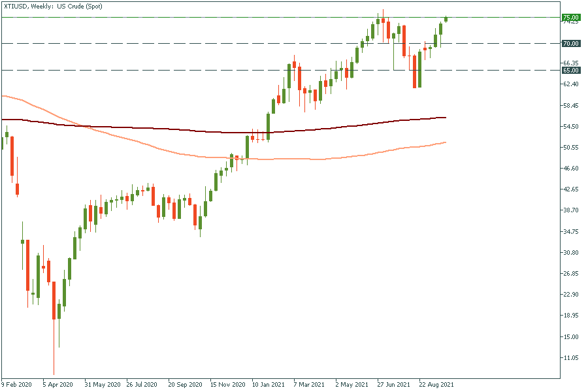Click the 22 Aug 2021 date label
Image resolution: width=588 pixels, height=392 pixels.
click(x=435, y=384)
